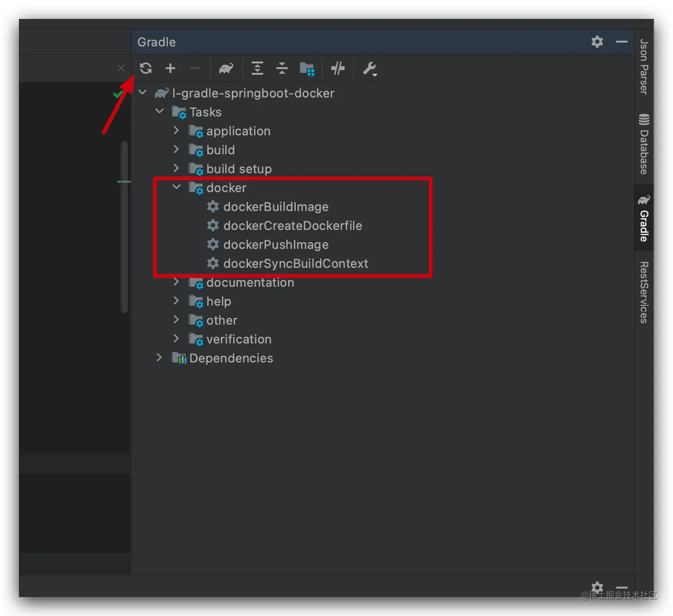Click the project elephant icon
Viewport: 673px width, 616px height.
(162, 93)
